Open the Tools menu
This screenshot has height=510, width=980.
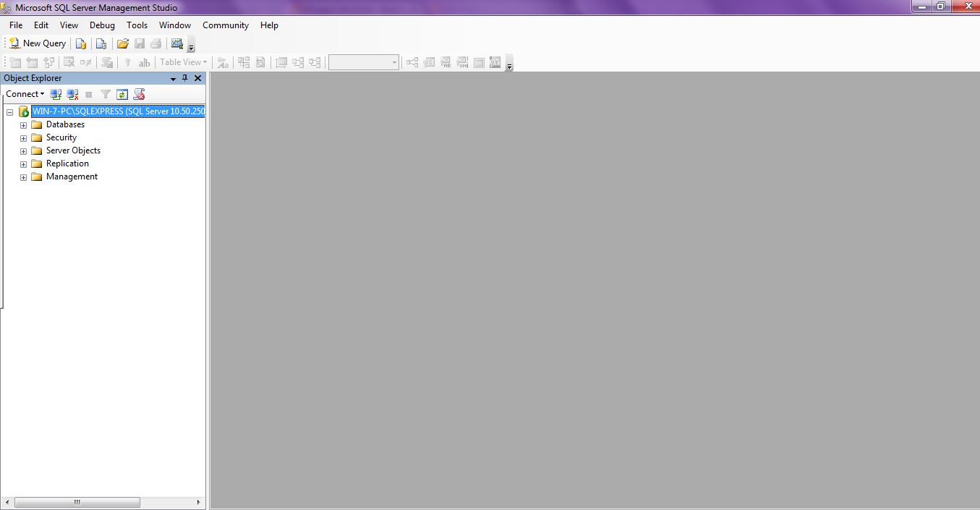coord(137,25)
